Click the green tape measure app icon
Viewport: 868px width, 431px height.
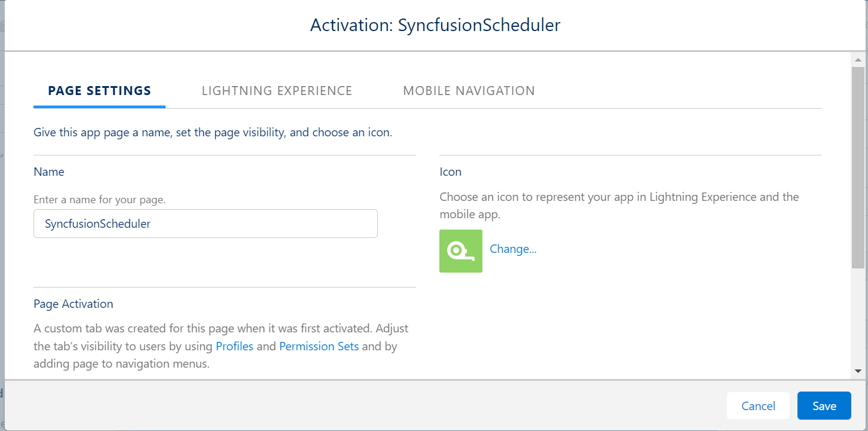460,251
